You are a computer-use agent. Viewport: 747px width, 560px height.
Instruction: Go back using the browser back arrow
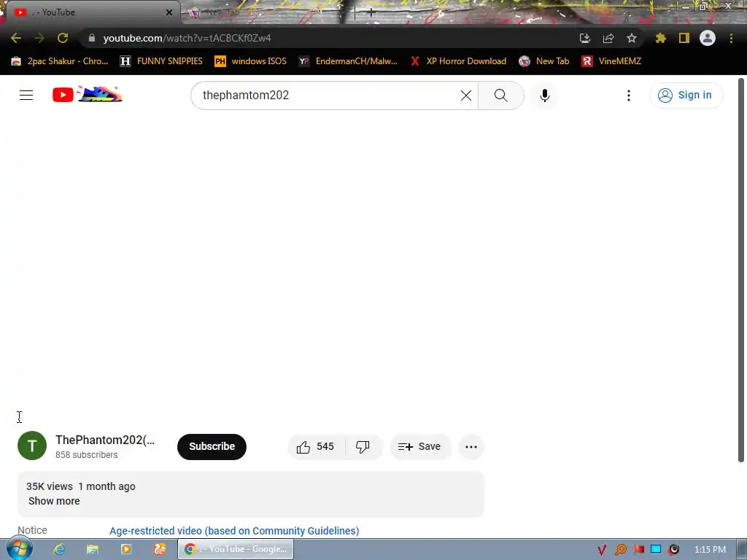point(16,38)
